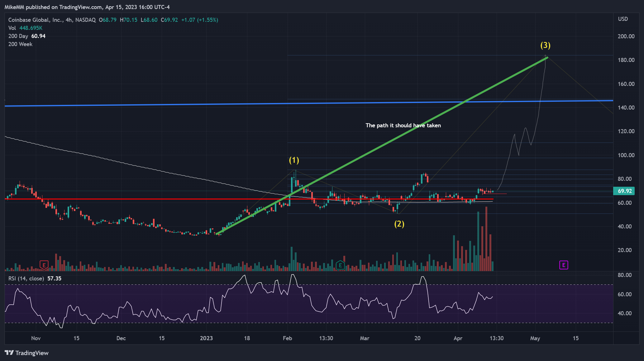Click the 100.00 price axis label
Screen dimensions: 644x361
click(626, 155)
